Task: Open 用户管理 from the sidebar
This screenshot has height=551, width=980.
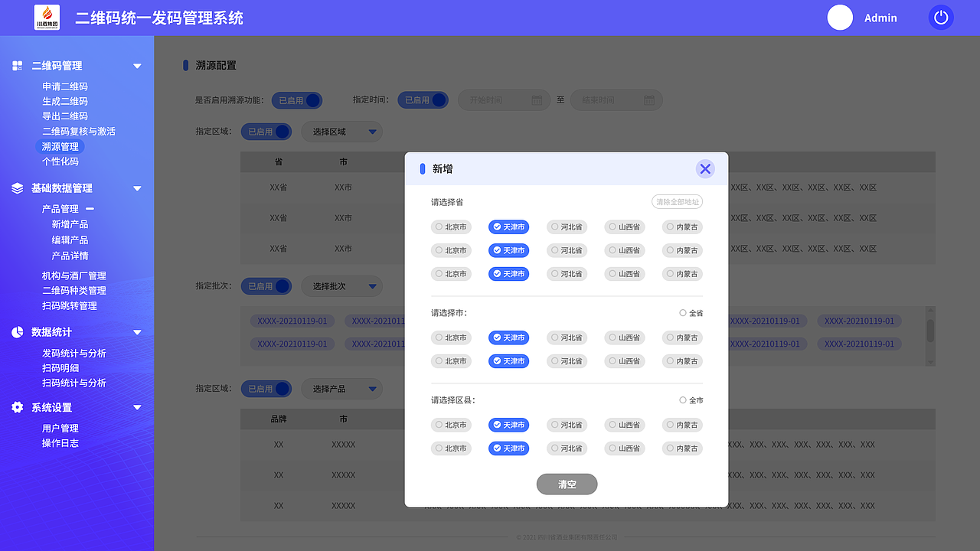Action: pyautogui.click(x=62, y=428)
